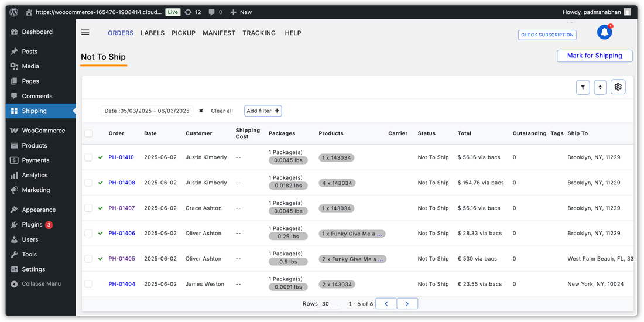This screenshot has width=644, height=322.
Task: Click the Add filter button
Action: click(x=263, y=111)
